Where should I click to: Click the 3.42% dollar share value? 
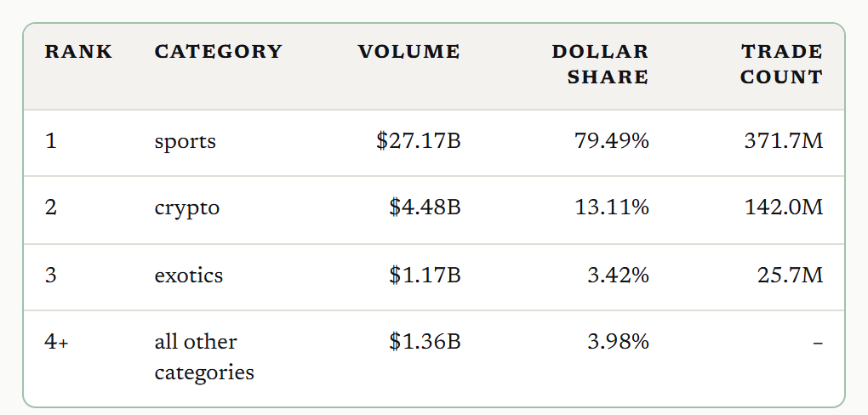coord(619,275)
